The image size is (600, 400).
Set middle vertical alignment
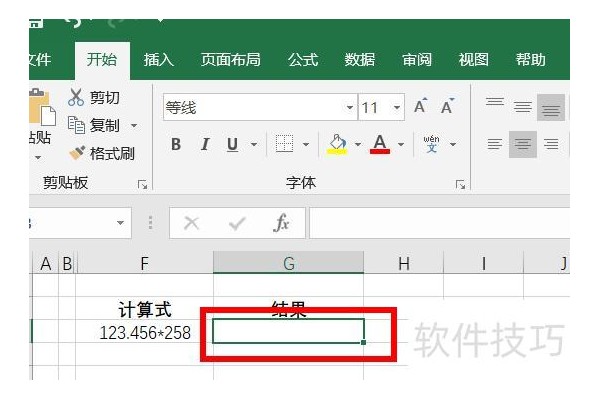click(x=523, y=107)
